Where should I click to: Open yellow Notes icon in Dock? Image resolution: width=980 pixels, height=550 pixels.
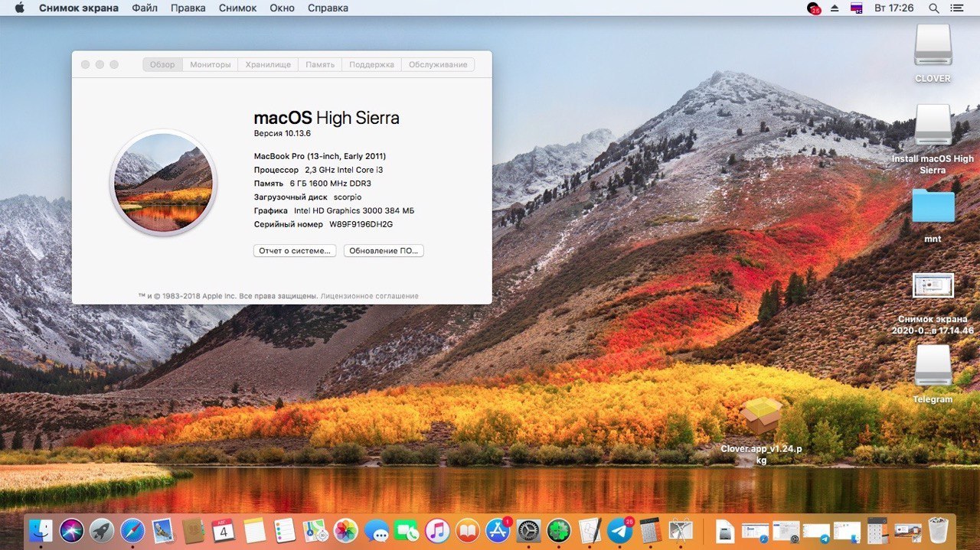(x=254, y=530)
